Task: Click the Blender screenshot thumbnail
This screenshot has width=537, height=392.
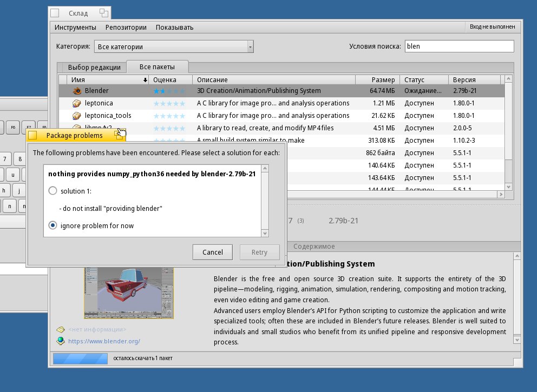Action: tap(129, 293)
